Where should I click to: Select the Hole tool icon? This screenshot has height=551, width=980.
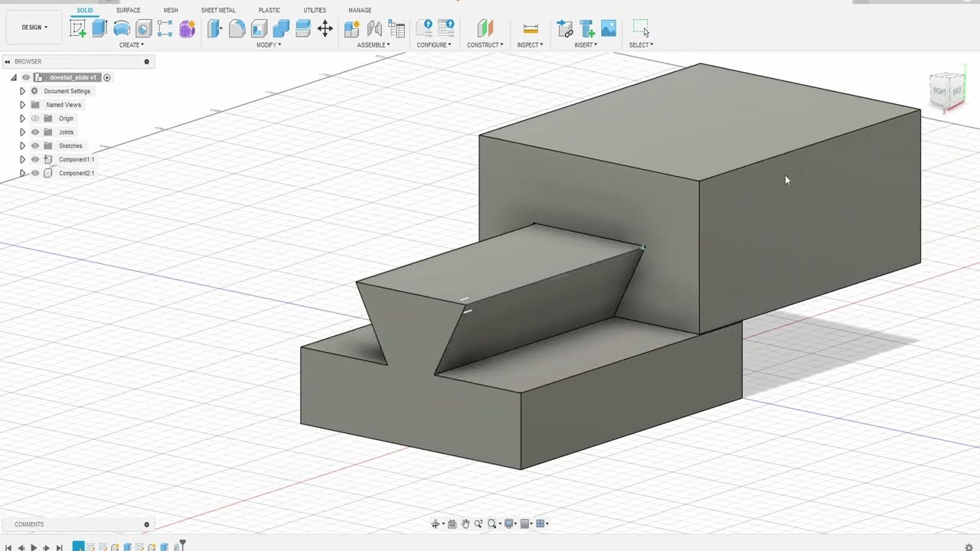click(143, 29)
